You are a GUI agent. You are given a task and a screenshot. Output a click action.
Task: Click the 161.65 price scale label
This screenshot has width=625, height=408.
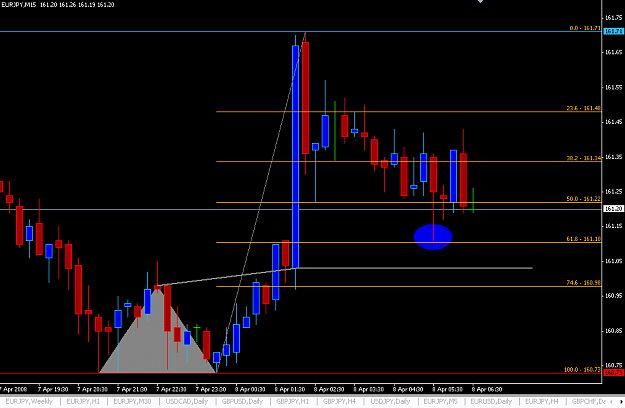pos(613,52)
